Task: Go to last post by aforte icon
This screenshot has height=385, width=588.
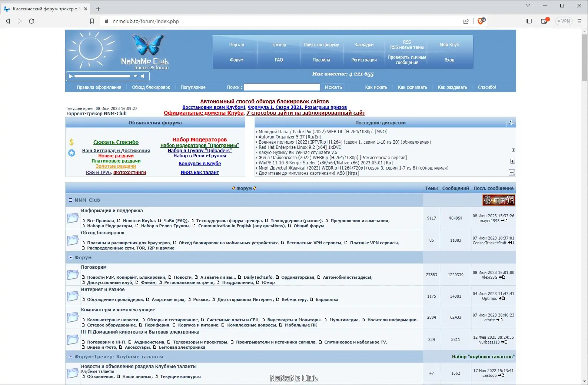Action: tap(499, 320)
